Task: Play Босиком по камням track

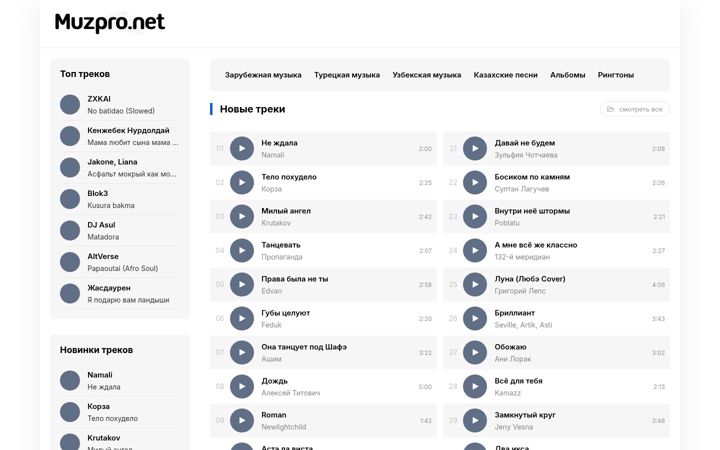Action: pos(475,182)
